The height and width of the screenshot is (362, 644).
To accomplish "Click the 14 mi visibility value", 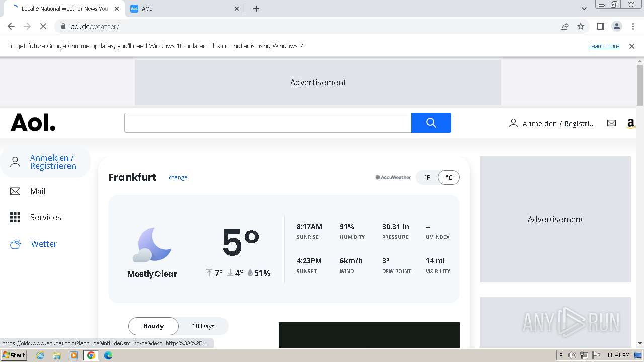I will click(x=435, y=261).
